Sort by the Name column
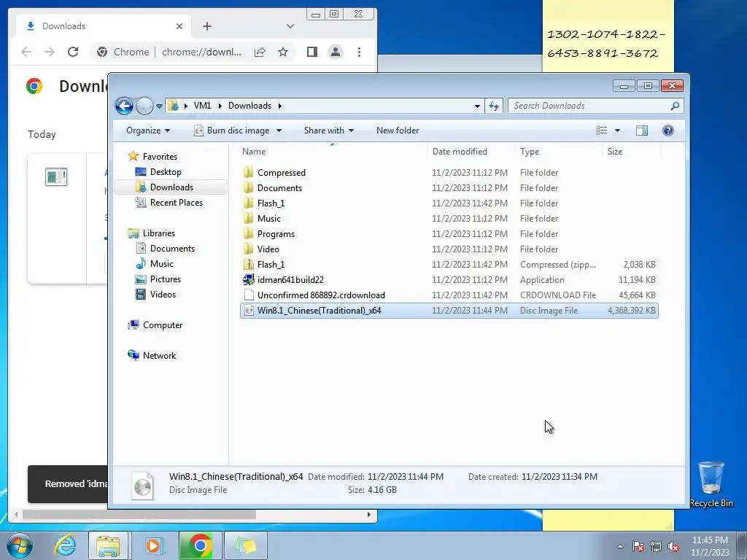 [333, 152]
